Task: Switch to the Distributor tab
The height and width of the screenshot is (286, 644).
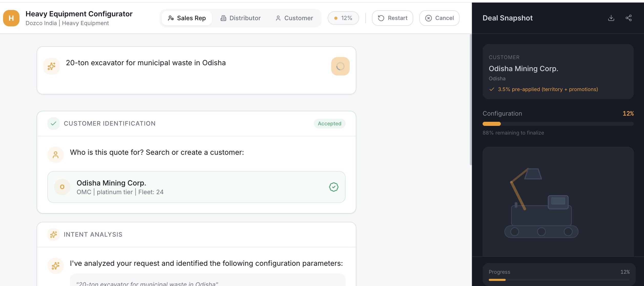Action: coord(241,18)
